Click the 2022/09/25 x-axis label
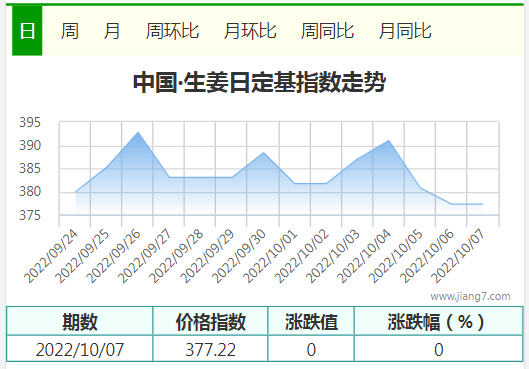 [82, 256]
